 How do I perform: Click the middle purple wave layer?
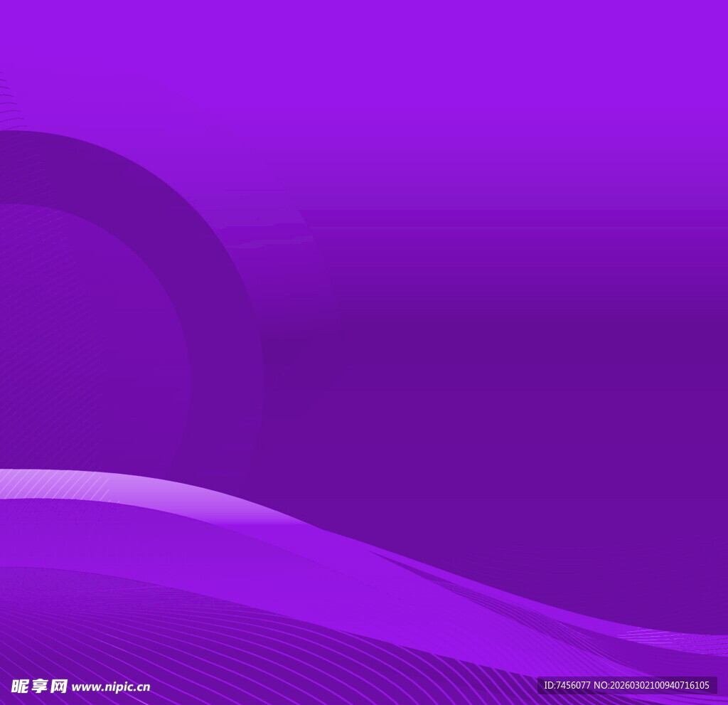click(x=142, y=534)
